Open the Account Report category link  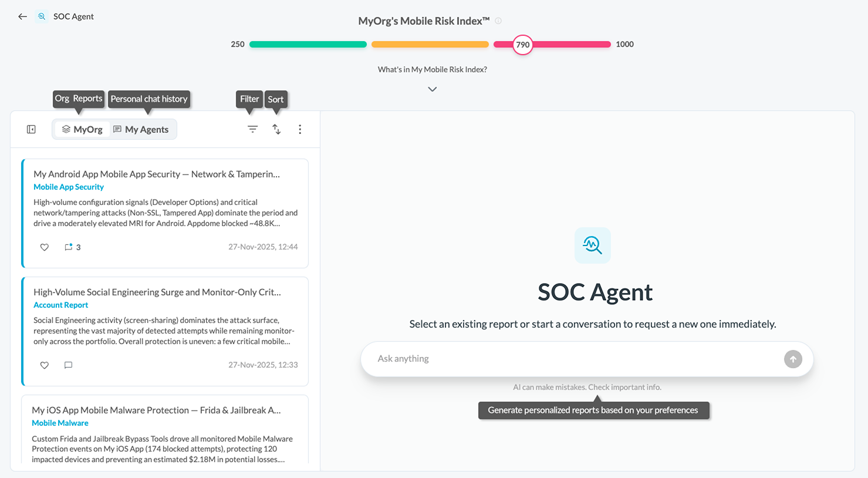click(x=60, y=305)
